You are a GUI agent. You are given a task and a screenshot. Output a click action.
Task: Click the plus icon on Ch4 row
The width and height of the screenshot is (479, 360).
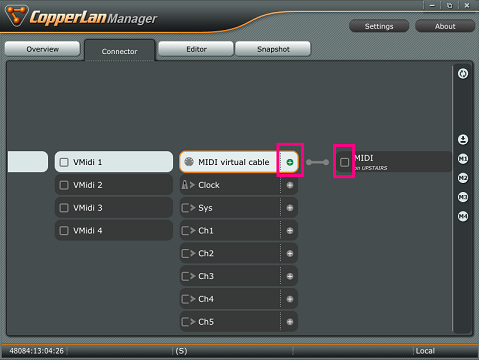pos(290,299)
